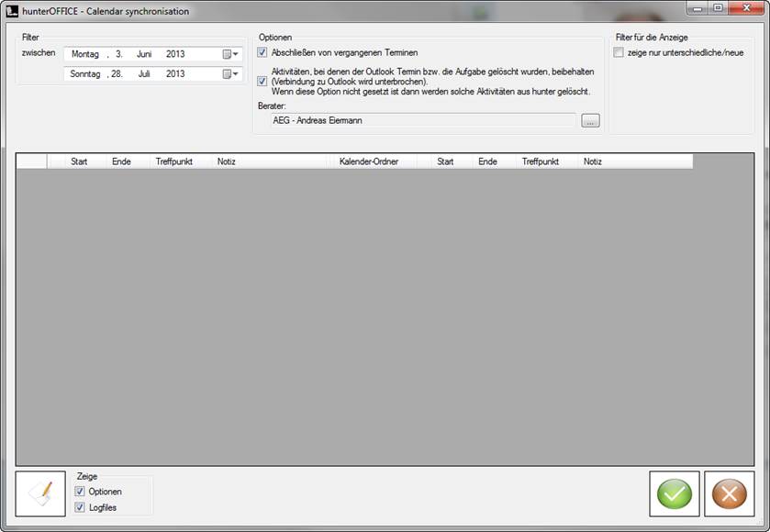Toggle the 'Aktivitäten ... beibehalten' checkbox

tap(262, 81)
